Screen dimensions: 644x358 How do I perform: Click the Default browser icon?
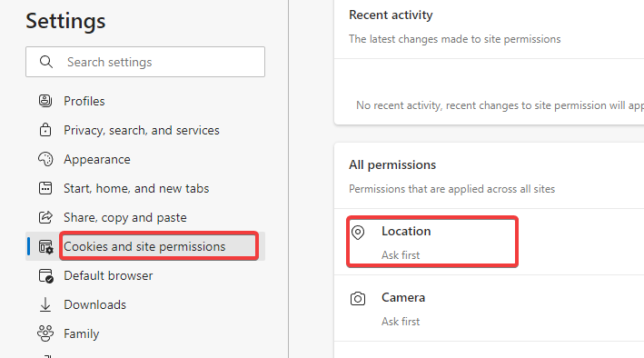[x=45, y=276]
